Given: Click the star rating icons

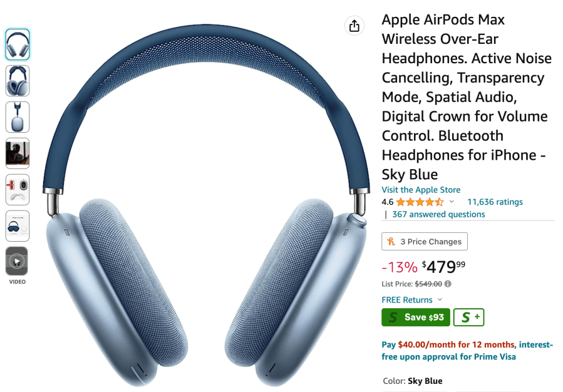Looking at the screenshot, I should (x=420, y=202).
